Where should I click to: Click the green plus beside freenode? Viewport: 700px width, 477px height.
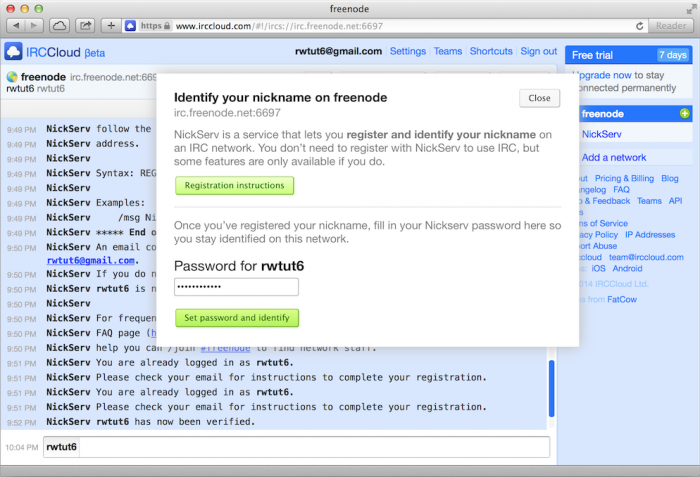(x=684, y=113)
